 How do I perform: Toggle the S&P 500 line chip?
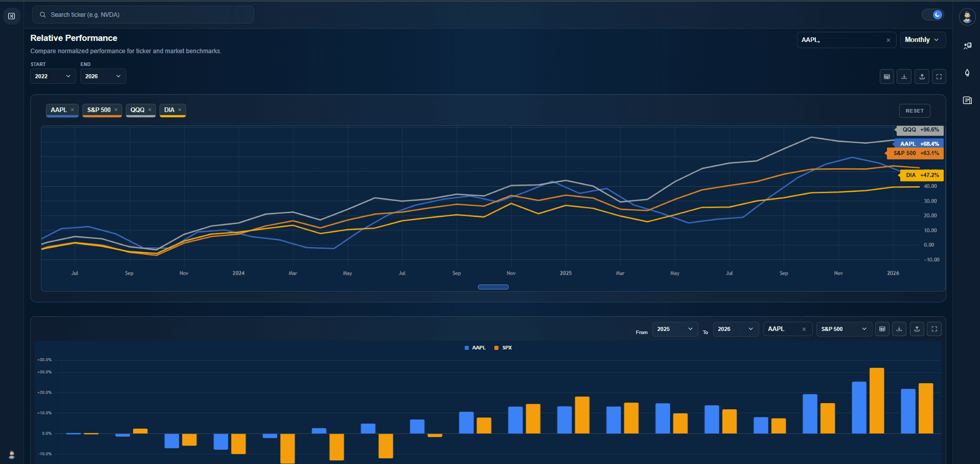[x=99, y=110]
